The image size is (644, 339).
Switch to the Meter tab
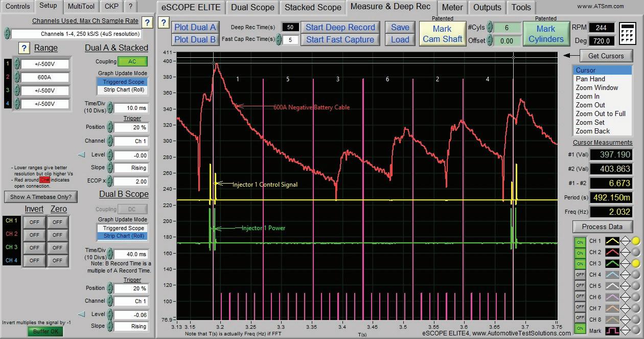[x=452, y=7]
